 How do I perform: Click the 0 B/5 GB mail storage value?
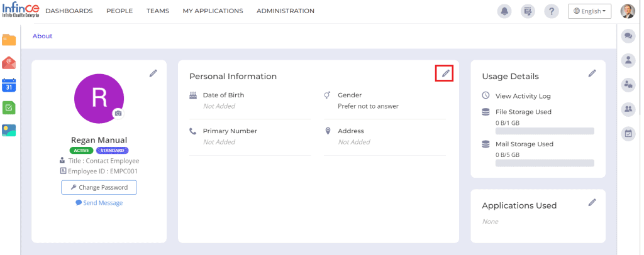[x=508, y=155]
